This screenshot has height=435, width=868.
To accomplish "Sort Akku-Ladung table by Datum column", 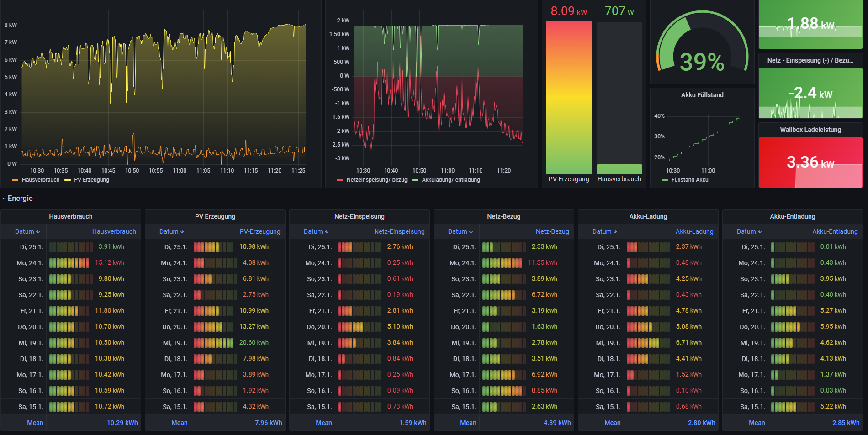I will pyautogui.click(x=605, y=231).
